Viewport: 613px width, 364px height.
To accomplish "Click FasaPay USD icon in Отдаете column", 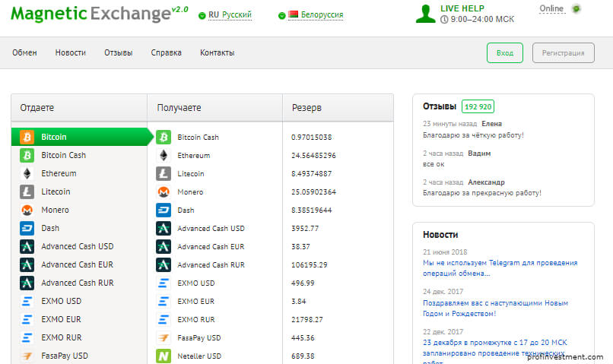I will point(27,356).
